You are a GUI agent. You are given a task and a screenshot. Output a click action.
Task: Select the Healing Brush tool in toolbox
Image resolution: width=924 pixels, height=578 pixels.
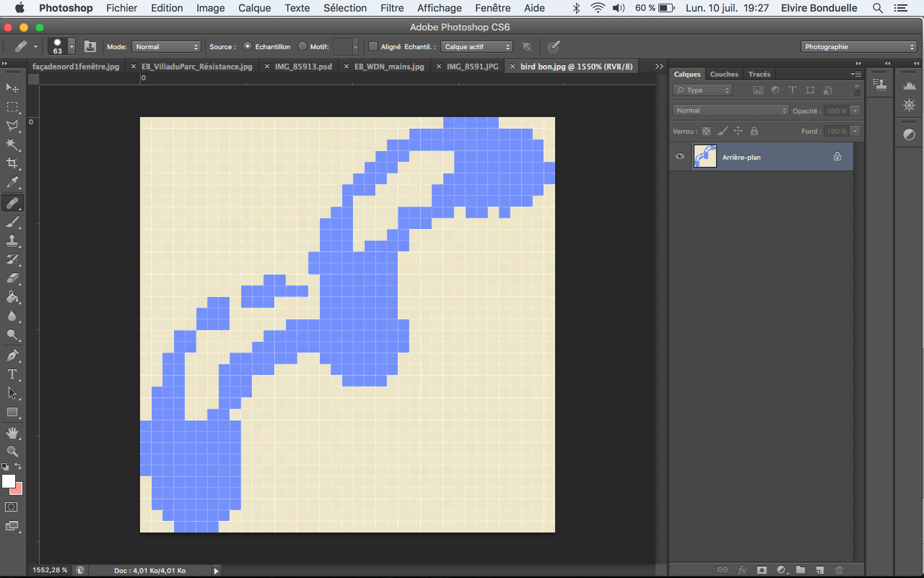coord(12,203)
